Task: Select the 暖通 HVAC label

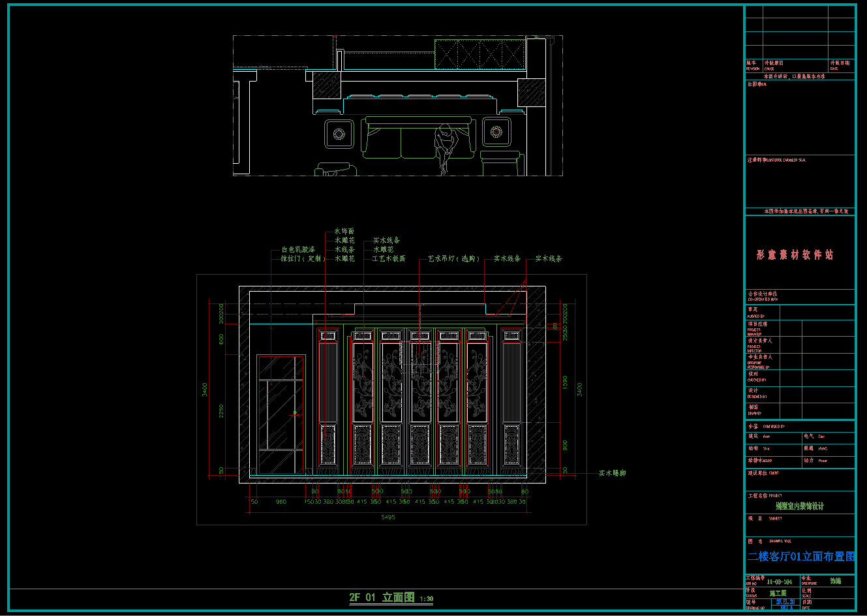Action: coord(809,448)
